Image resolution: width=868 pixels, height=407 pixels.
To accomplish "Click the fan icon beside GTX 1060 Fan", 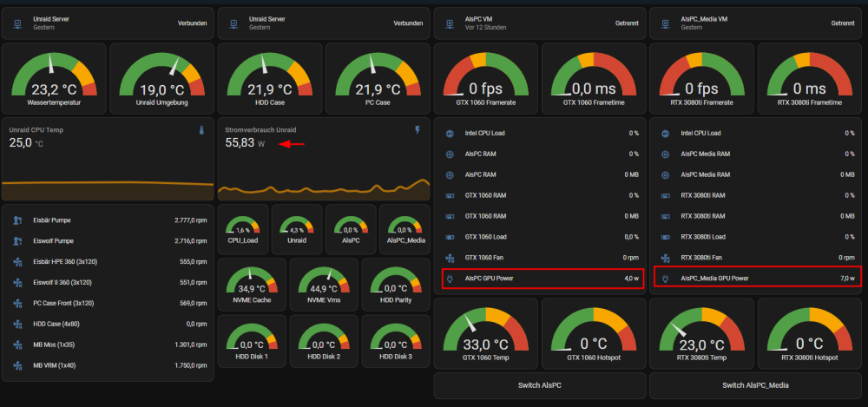I will [x=450, y=258].
